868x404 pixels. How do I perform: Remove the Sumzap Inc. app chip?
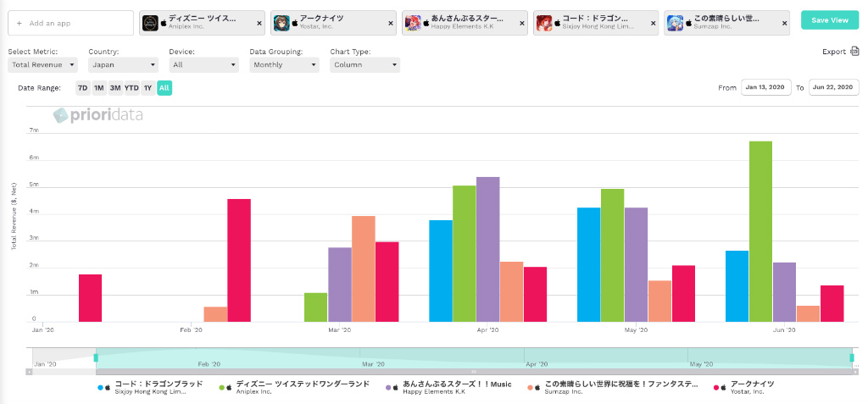(x=784, y=23)
